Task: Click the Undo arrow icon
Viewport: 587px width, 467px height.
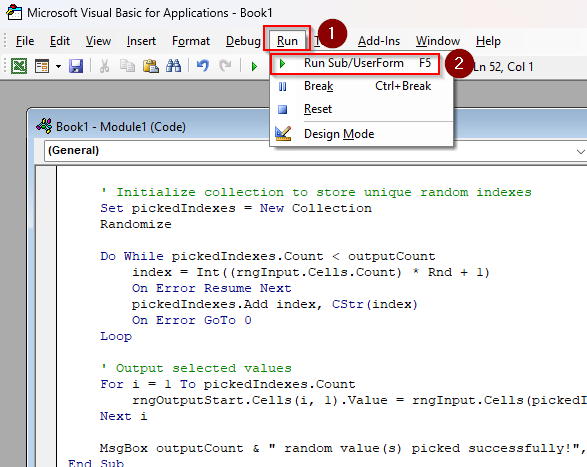Action: click(203, 66)
